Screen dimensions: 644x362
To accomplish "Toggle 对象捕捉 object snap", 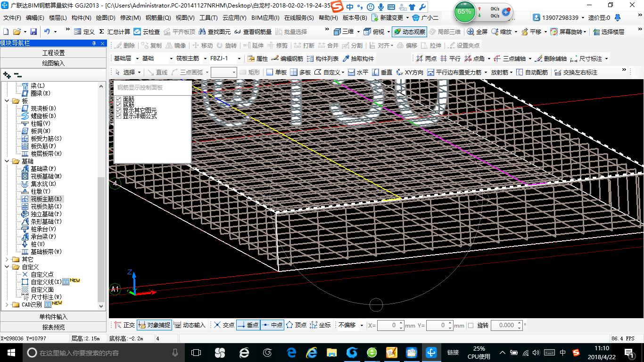I will click(154, 325).
